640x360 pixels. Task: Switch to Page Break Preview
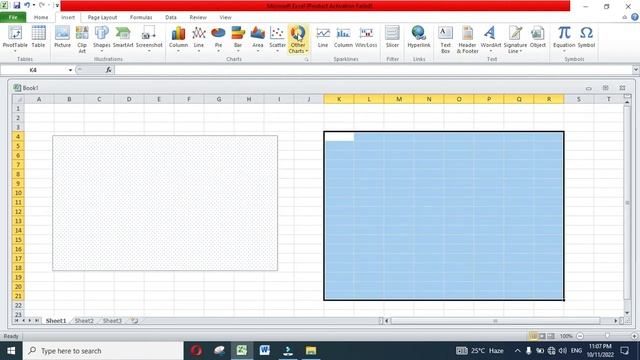pos(551,336)
